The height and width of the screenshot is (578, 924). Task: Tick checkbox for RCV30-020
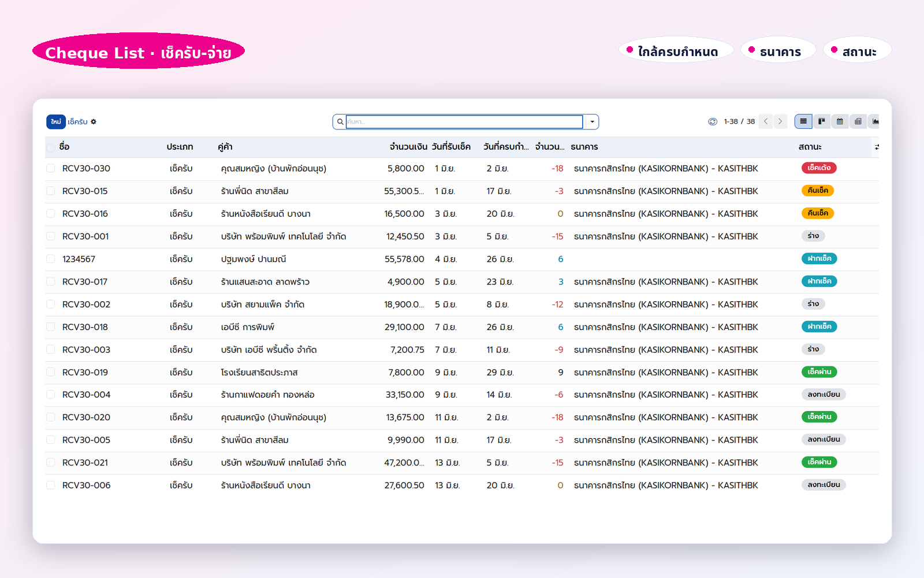[51, 417]
